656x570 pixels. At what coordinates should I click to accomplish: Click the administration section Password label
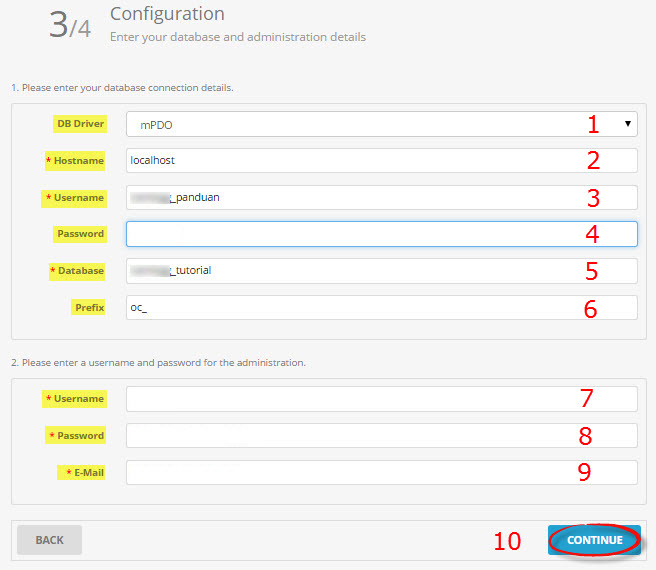point(78,436)
